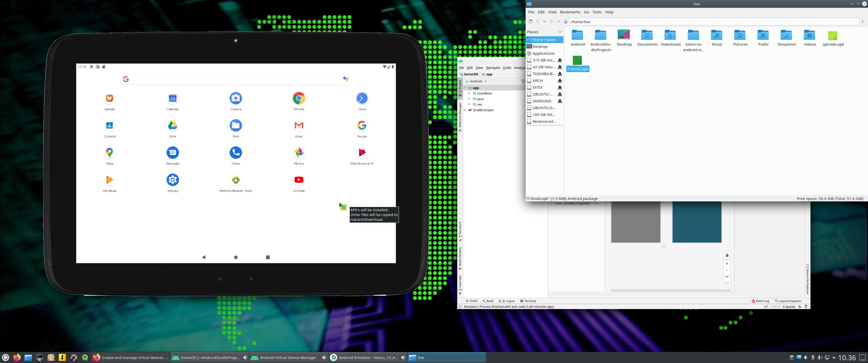Open the Go menu in file manager
The height and width of the screenshot is (363, 868).
click(586, 12)
